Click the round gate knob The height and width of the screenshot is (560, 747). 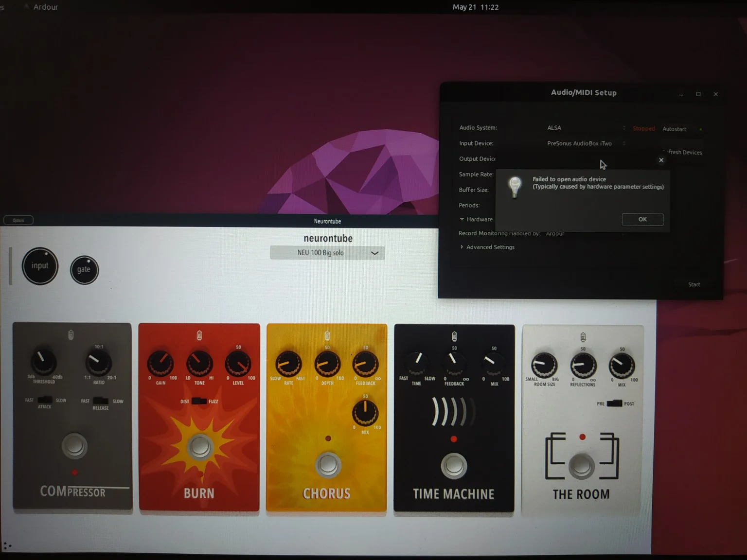click(x=84, y=270)
